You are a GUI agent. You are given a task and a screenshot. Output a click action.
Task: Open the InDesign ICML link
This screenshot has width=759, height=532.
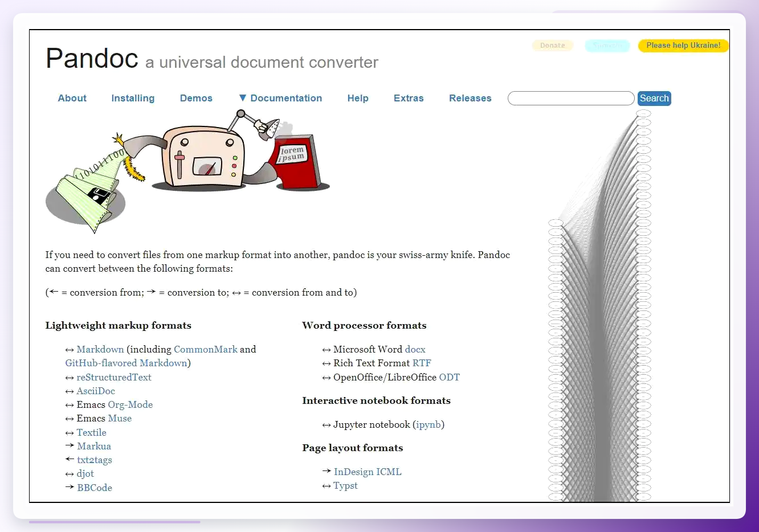(x=368, y=472)
